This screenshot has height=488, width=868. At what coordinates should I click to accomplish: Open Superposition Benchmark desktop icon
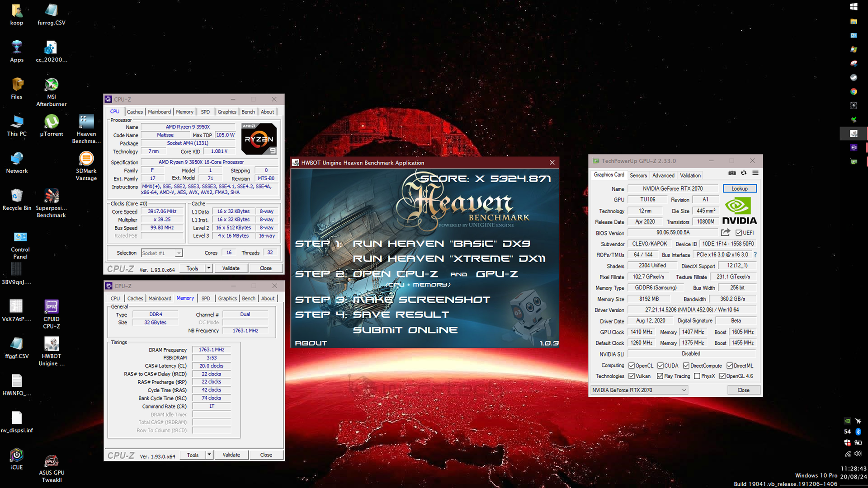(x=52, y=203)
